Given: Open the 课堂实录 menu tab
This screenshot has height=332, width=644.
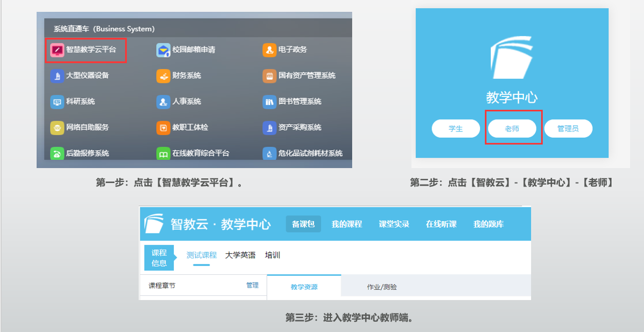Looking at the screenshot, I should (394, 224).
